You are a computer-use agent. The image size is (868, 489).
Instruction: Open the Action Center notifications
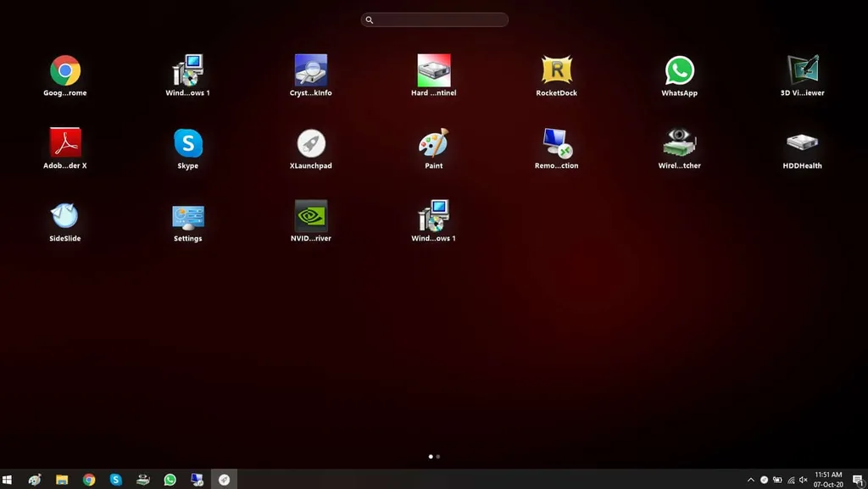click(x=858, y=480)
